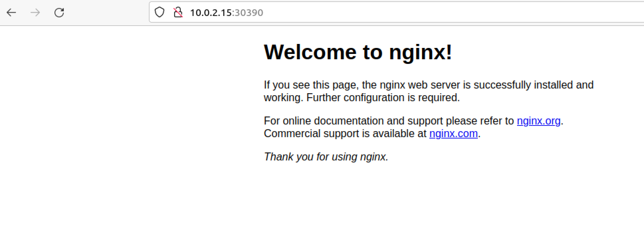This screenshot has height=243, width=644.
Task: Click the "Thank you for using nginx." text
Action: 326,156
